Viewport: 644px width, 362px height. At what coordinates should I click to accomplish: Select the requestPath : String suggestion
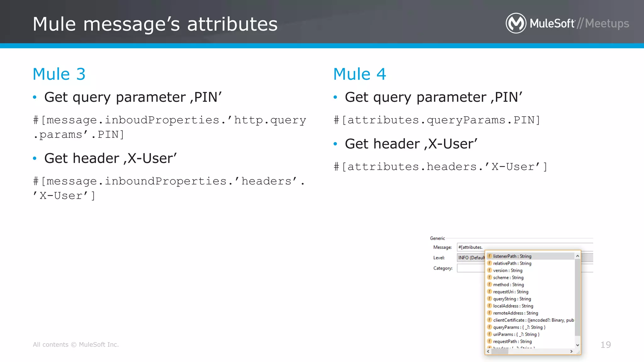click(x=530, y=341)
